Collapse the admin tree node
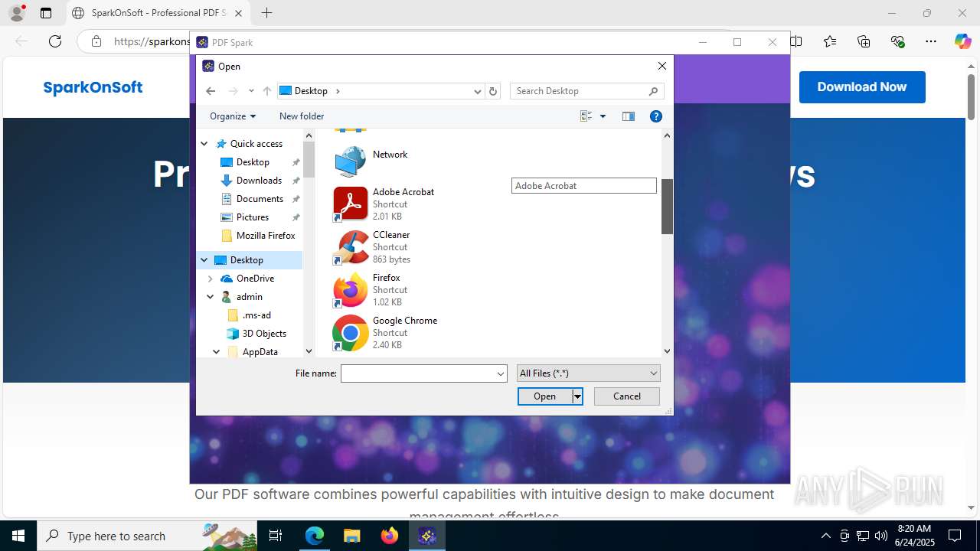 coord(211,297)
